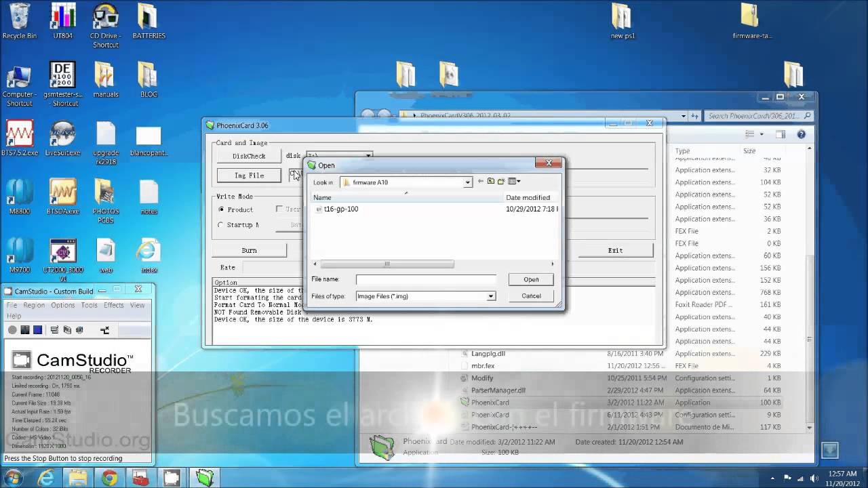The width and height of the screenshot is (868, 488).
Task: Click the CamStudio pause button
Action: (25, 330)
